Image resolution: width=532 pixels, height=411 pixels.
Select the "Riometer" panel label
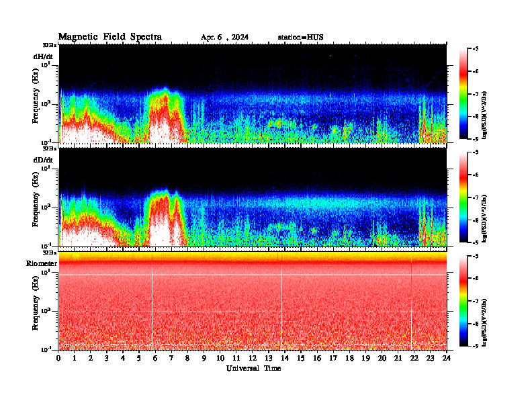point(42,263)
